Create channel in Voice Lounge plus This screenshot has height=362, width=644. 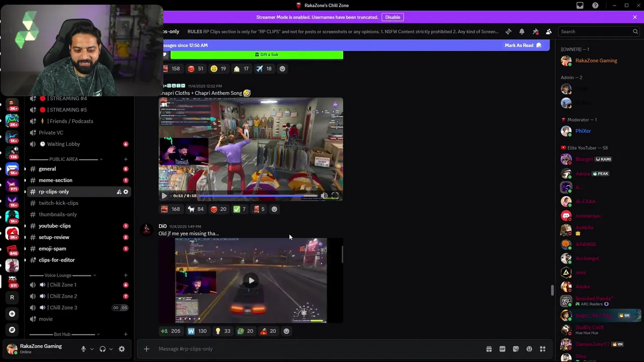pos(126,276)
